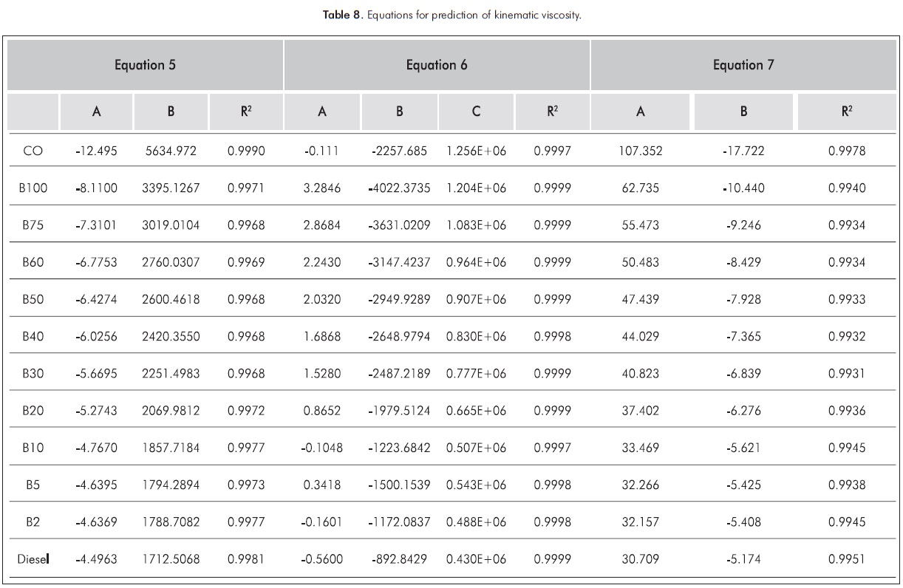Viewport: 903px width, 588px height.
Task: Select the 3.2846 value in the B100 row
Action: pyautogui.click(x=321, y=188)
